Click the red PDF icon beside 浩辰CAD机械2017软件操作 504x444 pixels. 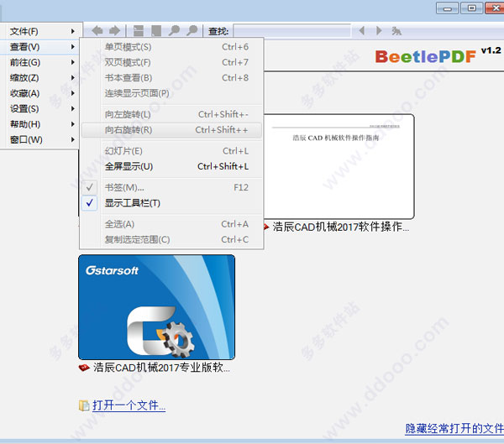coord(266,227)
